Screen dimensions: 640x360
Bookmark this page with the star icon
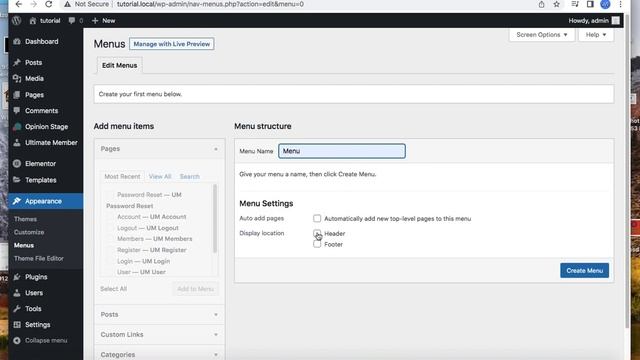[x=556, y=4]
